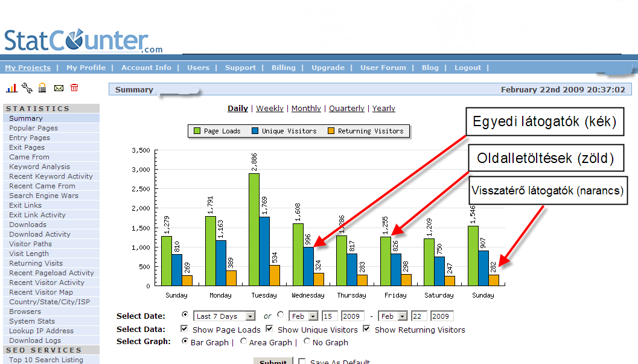638x364 pixels.
Task: Open the Last 7 Days dropdown
Action: pyautogui.click(x=224, y=316)
